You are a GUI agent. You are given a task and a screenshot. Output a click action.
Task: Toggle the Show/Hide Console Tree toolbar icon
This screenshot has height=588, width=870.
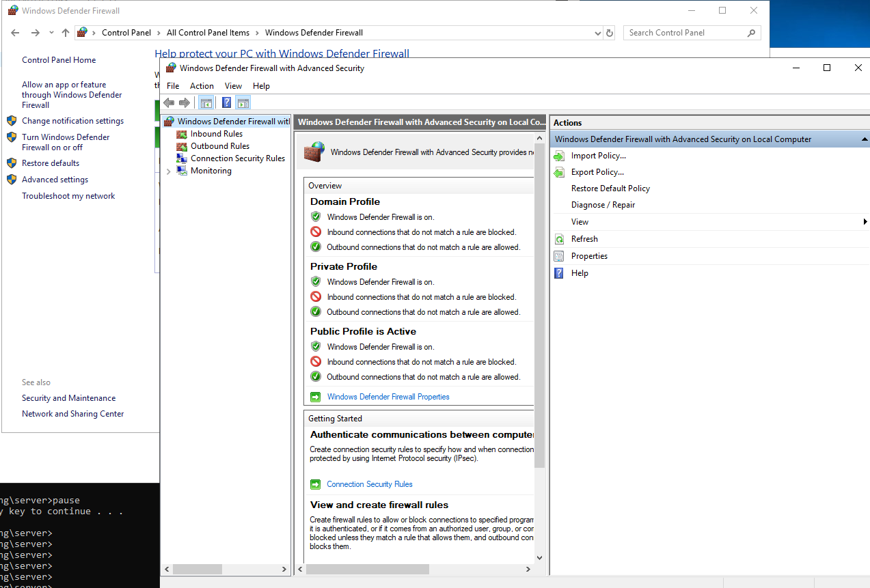(x=206, y=103)
